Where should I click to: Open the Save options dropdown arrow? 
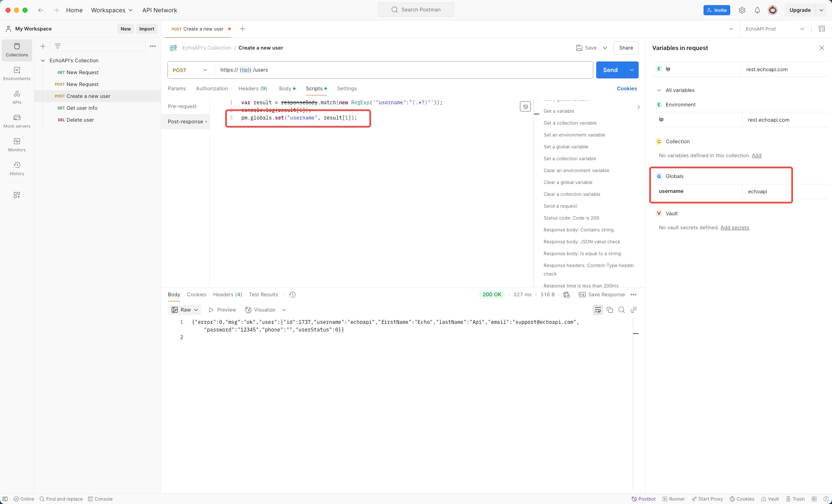pos(605,48)
